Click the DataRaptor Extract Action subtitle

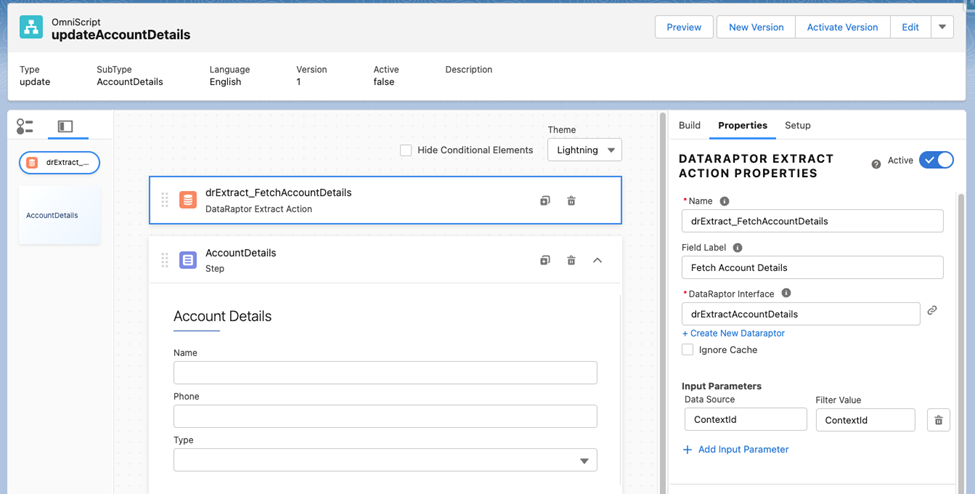click(259, 209)
